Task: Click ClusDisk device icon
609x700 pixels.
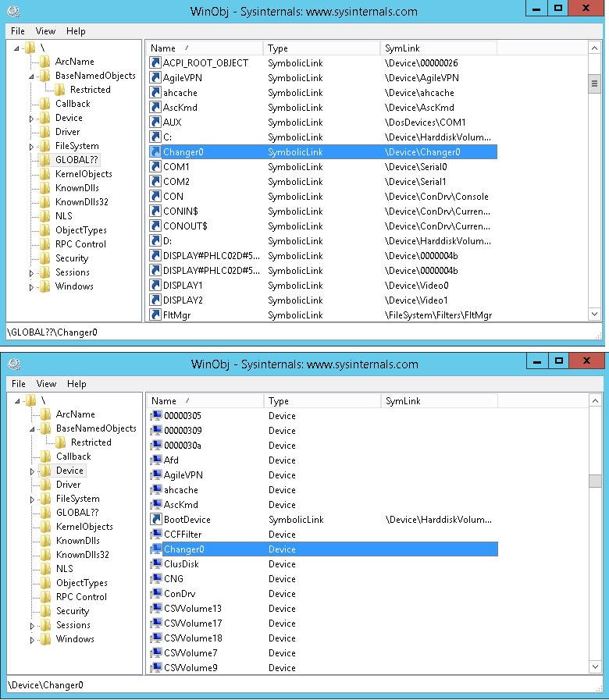Action: 156,564
